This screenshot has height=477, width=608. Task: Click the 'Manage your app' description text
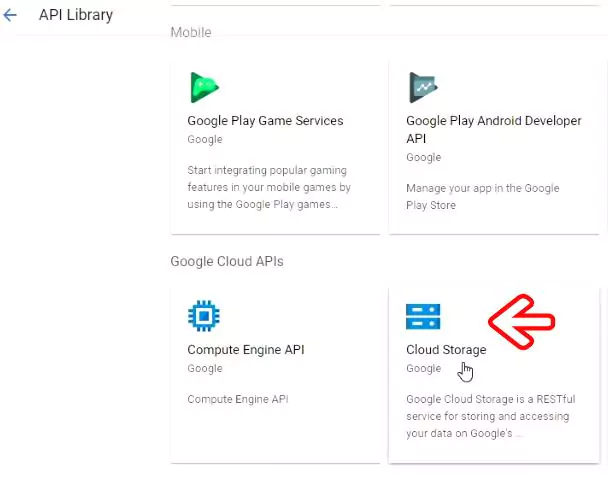[482, 196]
